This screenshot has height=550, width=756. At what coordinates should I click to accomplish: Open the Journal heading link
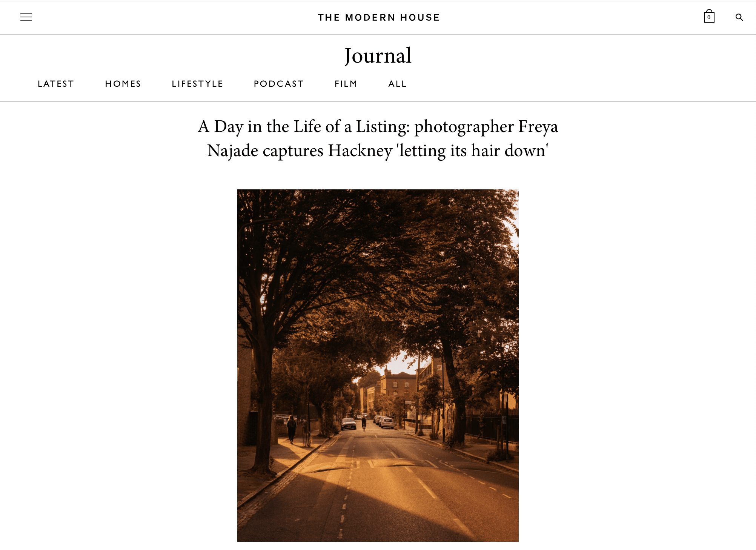point(378,56)
